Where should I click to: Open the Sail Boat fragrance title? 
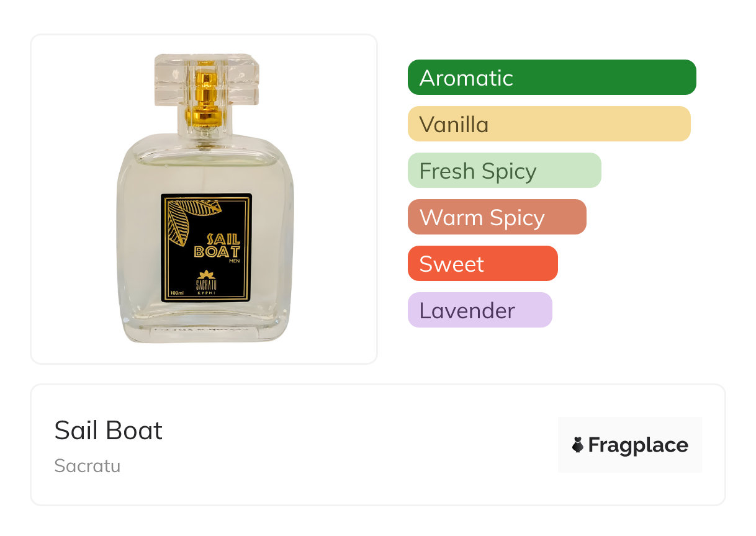click(109, 431)
